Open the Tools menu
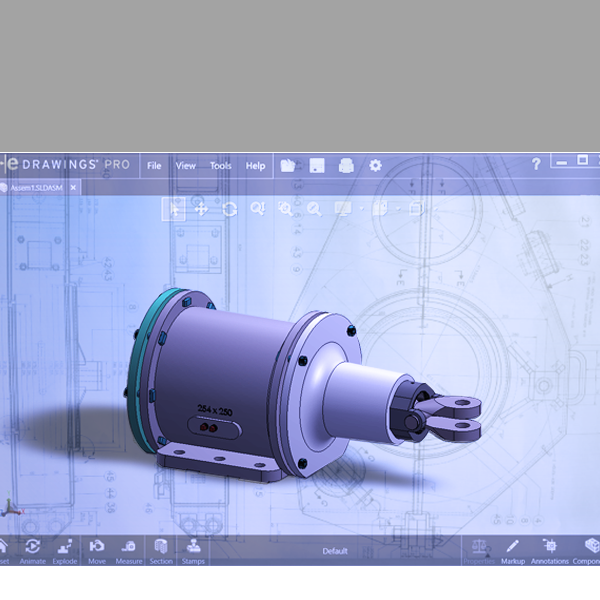The width and height of the screenshot is (600, 600). (220, 166)
